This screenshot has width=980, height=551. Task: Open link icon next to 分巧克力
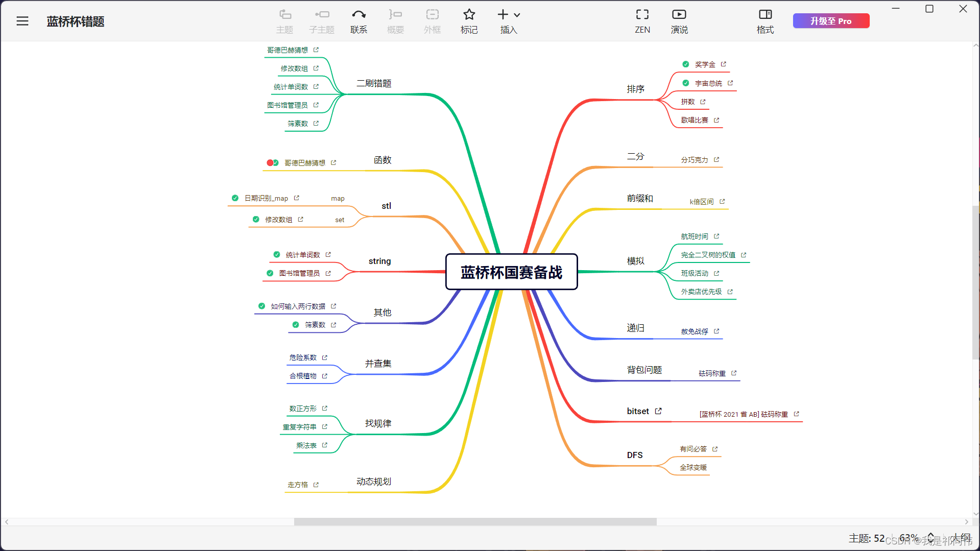click(x=716, y=160)
